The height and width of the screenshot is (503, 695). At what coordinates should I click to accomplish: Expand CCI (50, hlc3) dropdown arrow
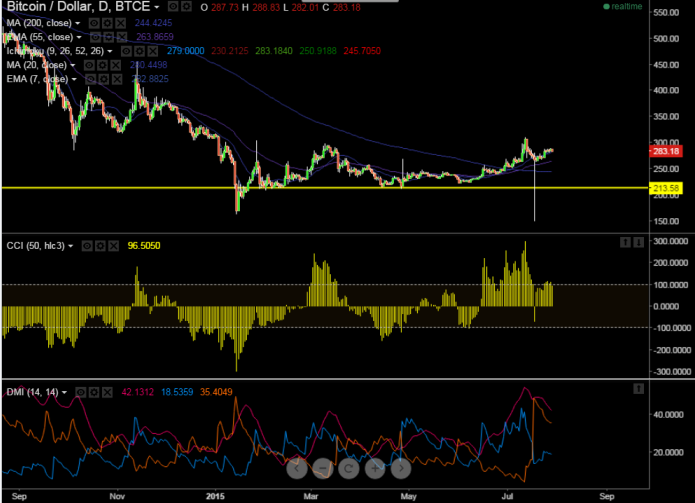pos(70,246)
